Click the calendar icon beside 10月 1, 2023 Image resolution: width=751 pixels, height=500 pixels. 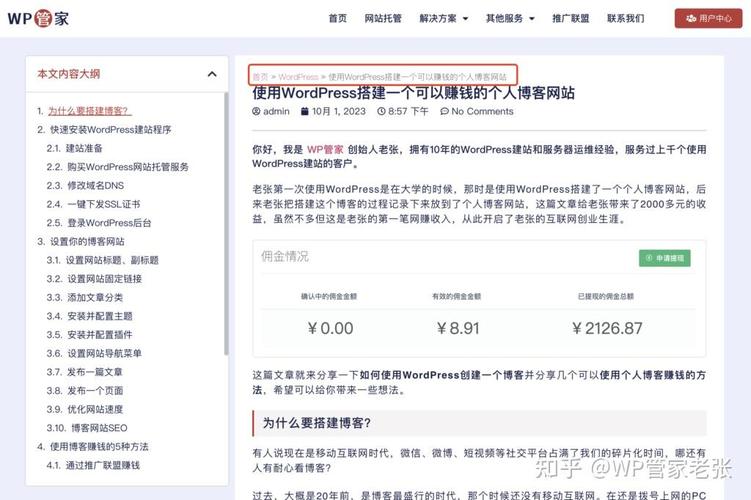(305, 111)
